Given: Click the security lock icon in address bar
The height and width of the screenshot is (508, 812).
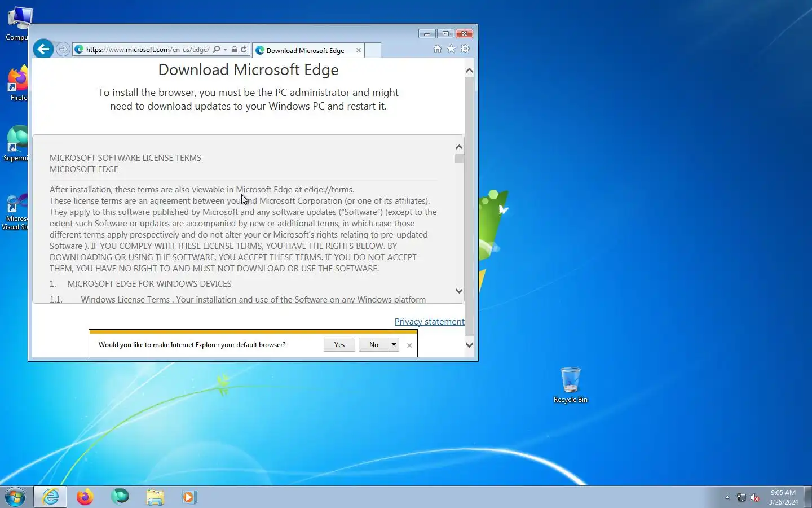Looking at the screenshot, I should tap(235, 49).
